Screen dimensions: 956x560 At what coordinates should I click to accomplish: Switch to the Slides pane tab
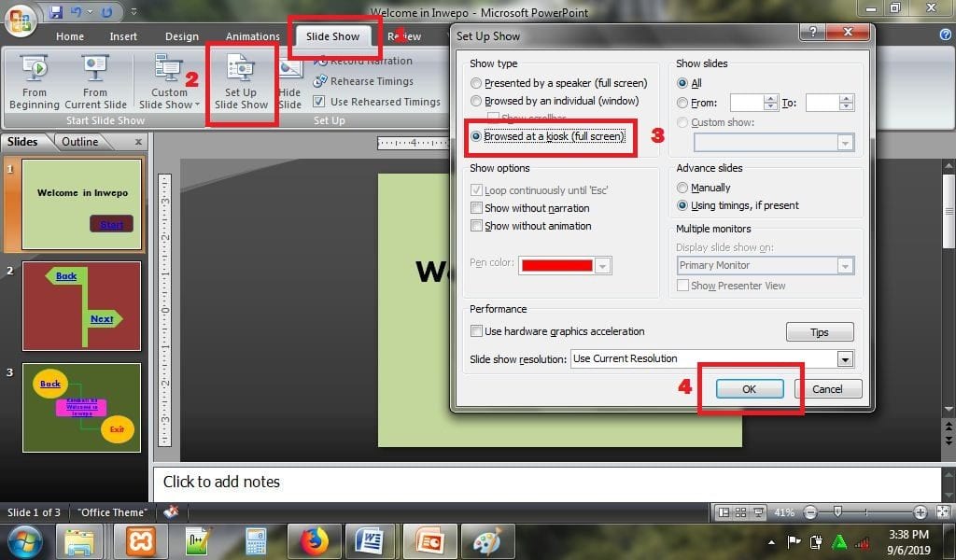click(22, 141)
